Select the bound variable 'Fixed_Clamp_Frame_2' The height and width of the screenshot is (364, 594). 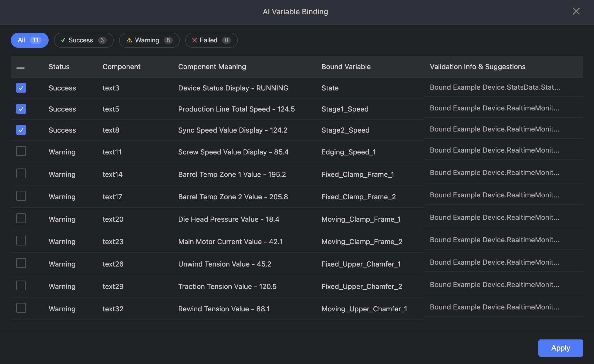359,197
